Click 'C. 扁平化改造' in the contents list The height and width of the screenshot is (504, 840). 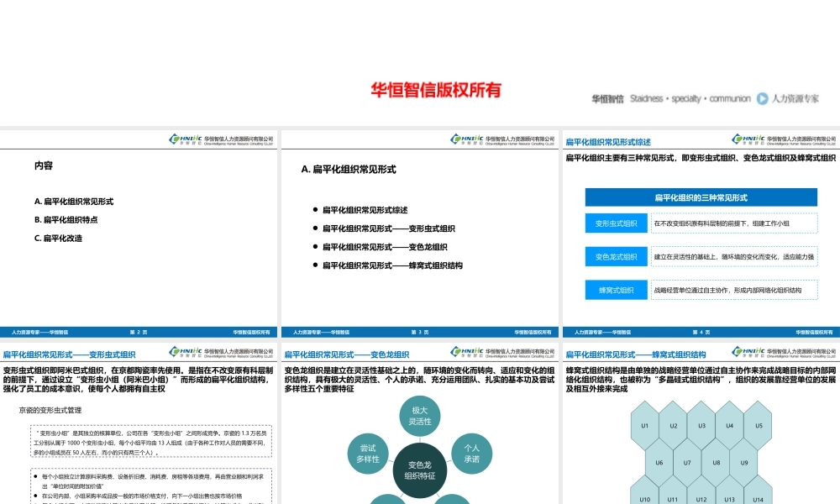click(x=59, y=239)
